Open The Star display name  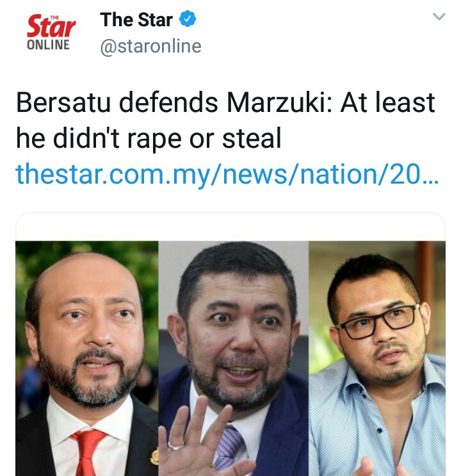tap(136, 20)
